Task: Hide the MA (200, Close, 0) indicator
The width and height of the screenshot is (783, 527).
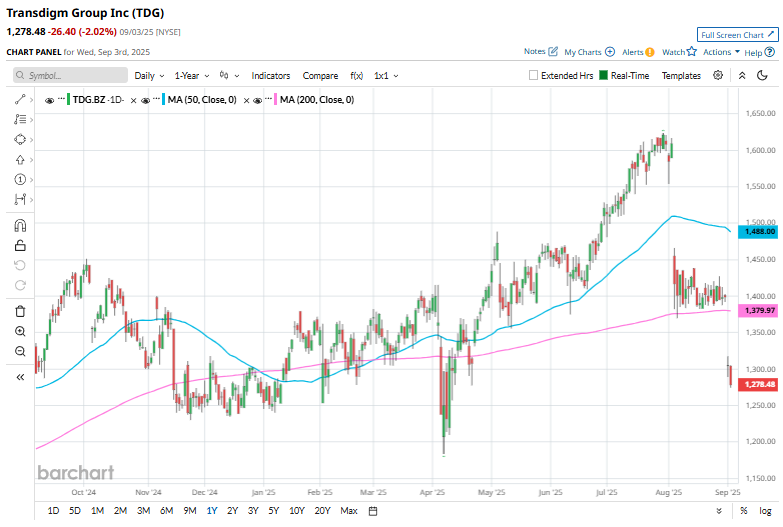Action: 257,100
